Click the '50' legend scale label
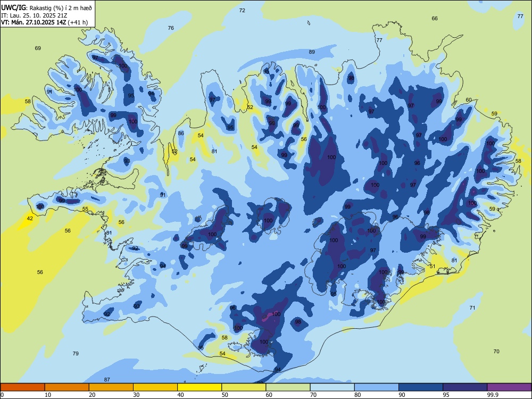The height and width of the screenshot is (399, 532). pyautogui.click(x=225, y=395)
